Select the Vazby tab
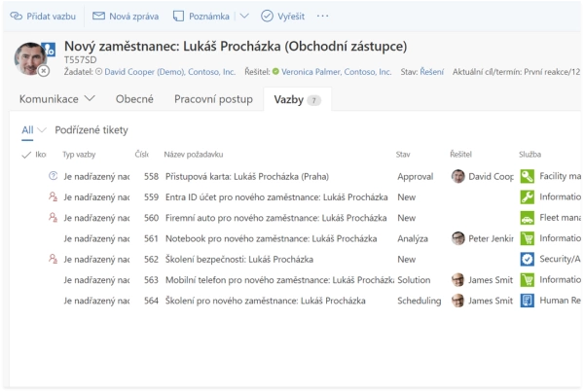This screenshot has height=392, width=584. (297, 100)
